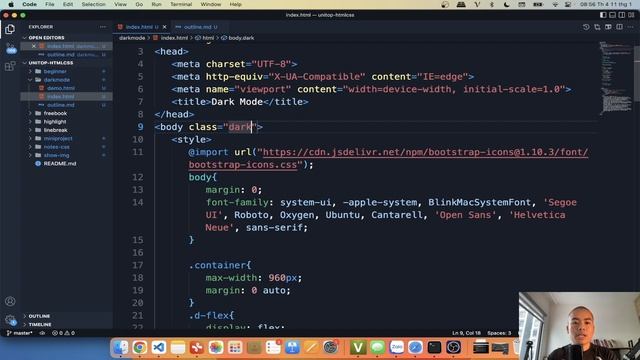This screenshot has height=360, width=640.
Task: Click the Open Preview to the Side icon
Action: [609, 27]
